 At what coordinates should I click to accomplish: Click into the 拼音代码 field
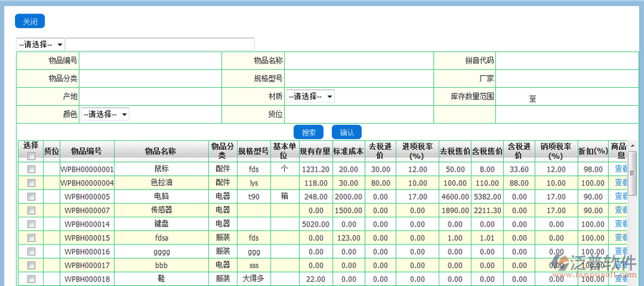tap(566, 61)
